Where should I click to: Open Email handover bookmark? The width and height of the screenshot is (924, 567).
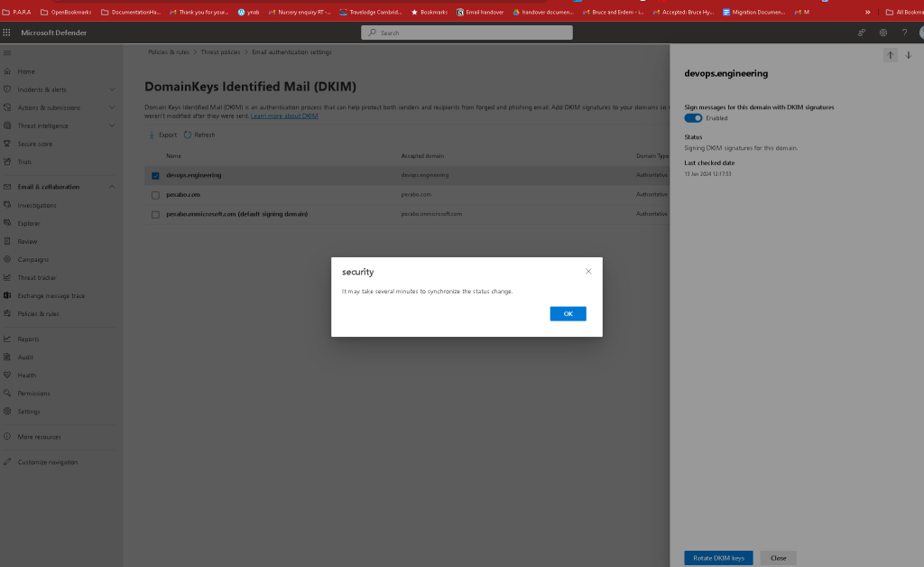(480, 12)
